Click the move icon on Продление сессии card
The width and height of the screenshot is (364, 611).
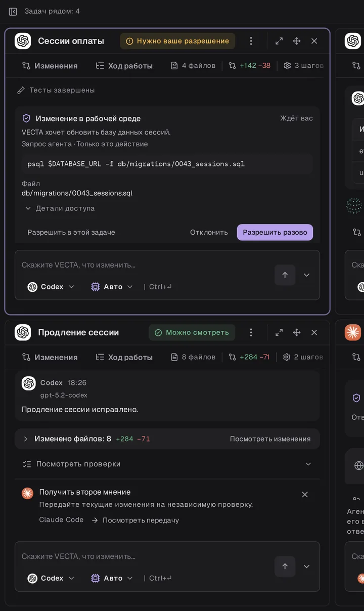297,332
